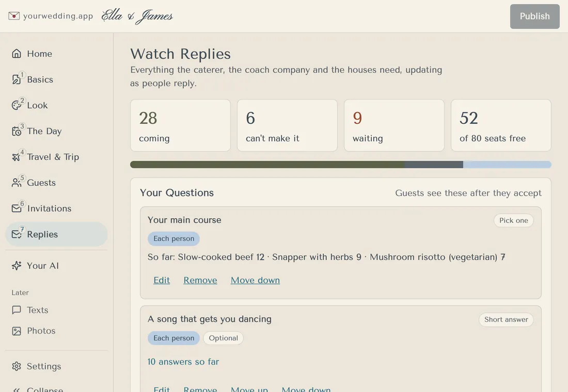This screenshot has width=568, height=392.
Task: Click the Optional tag on the song question
Action: click(x=223, y=338)
